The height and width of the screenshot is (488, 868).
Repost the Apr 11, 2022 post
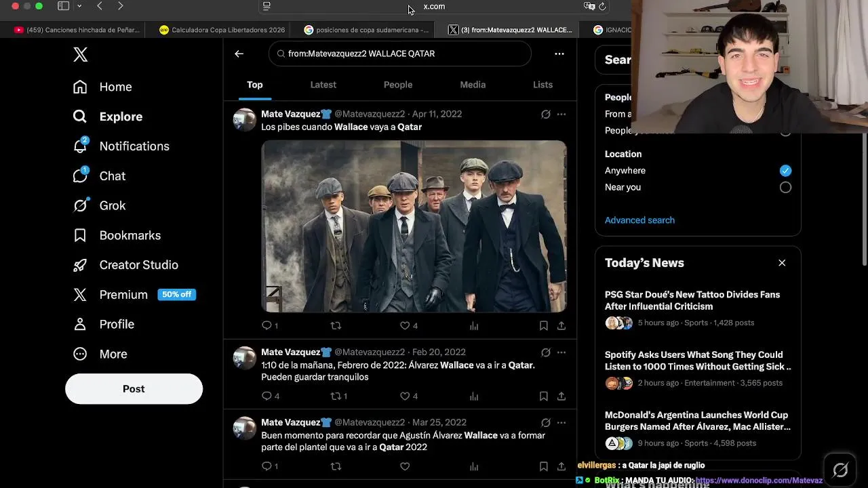[336, 326]
